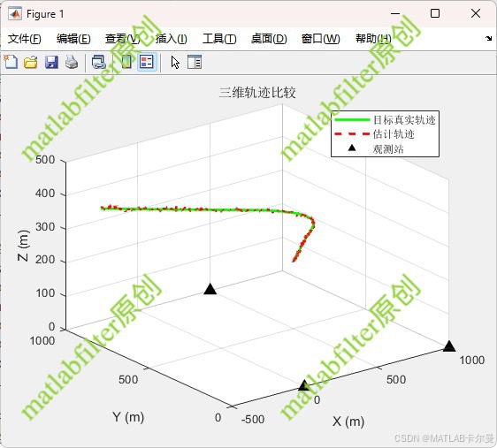Open the 工具(T) menu
This screenshot has height=448, width=497.
(219, 39)
